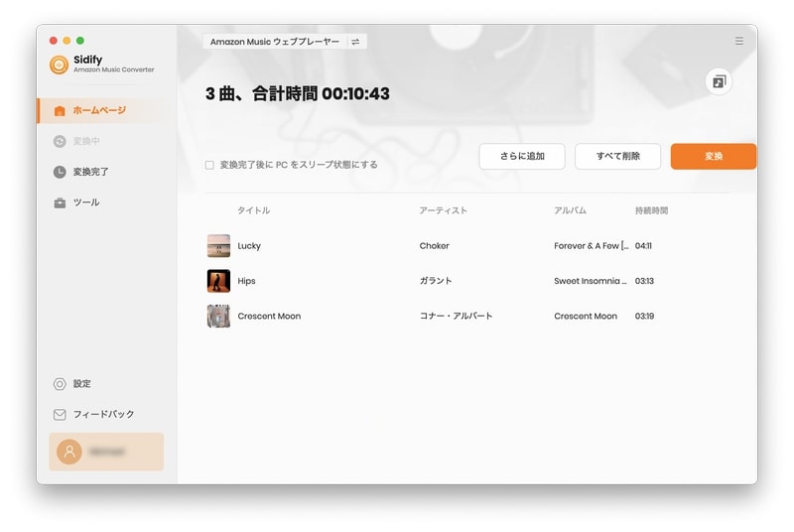Open the hamburger menu icon
Image resolution: width=794 pixels, height=532 pixels.
(739, 41)
